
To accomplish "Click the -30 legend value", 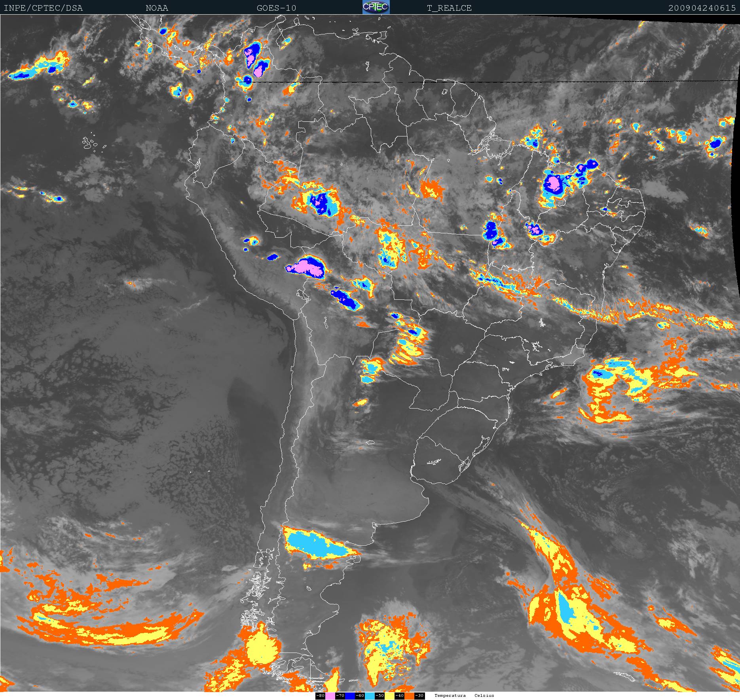I will pos(419,696).
